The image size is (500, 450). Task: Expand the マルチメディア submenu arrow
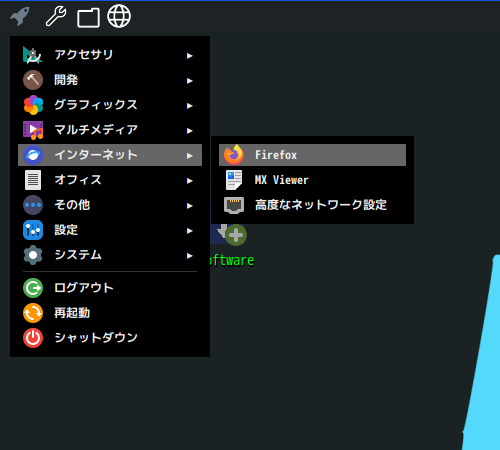click(x=190, y=131)
